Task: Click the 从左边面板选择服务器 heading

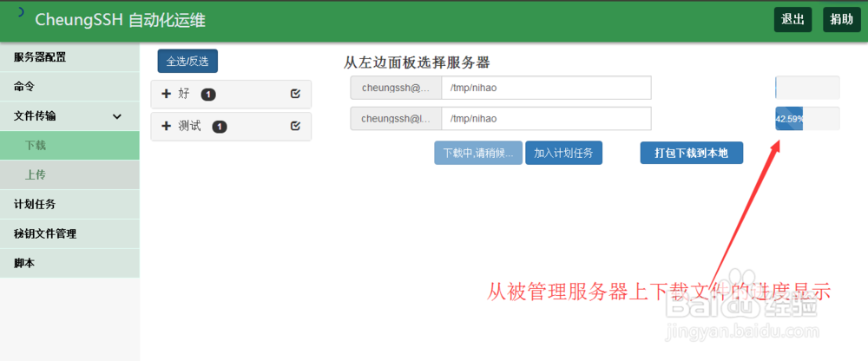Action: 417,62
